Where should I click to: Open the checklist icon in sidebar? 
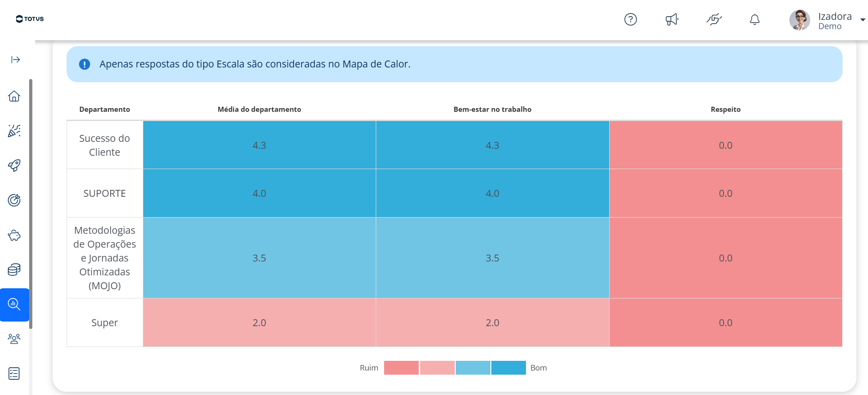click(14, 373)
